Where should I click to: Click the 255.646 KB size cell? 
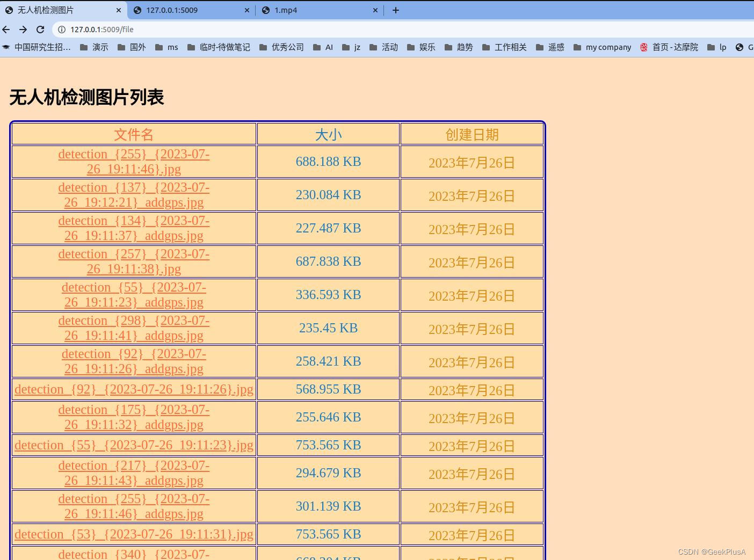coord(328,417)
